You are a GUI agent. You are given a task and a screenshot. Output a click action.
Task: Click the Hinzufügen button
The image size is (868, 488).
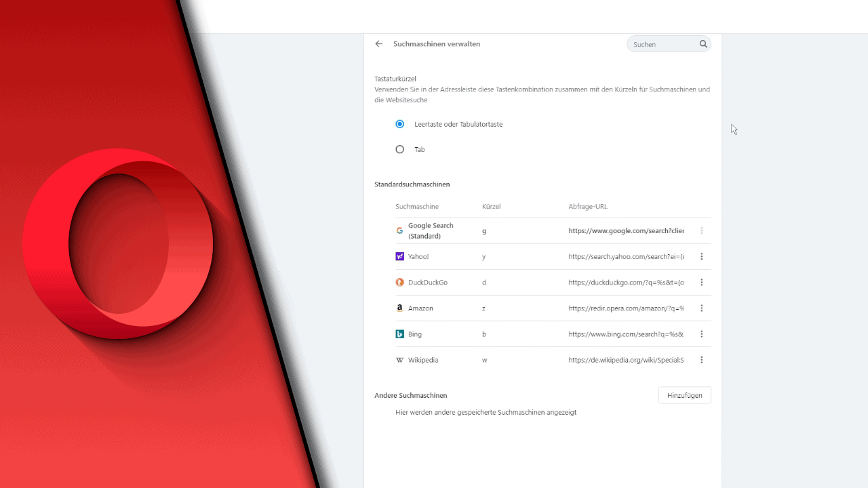pos(685,395)
